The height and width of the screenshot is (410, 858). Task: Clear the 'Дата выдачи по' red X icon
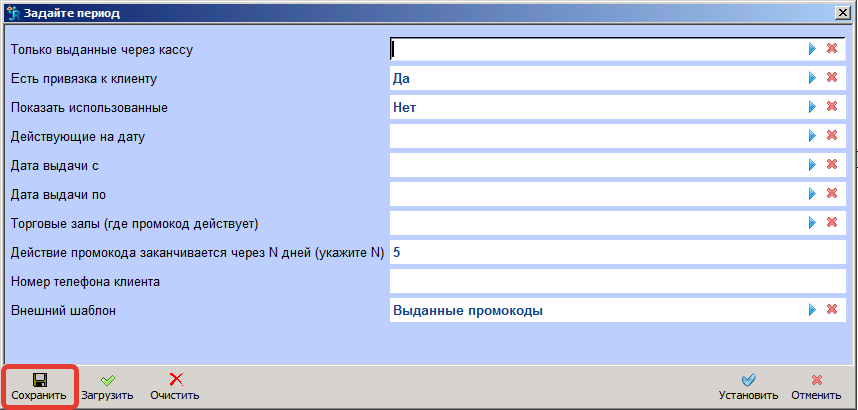point(831,194)
